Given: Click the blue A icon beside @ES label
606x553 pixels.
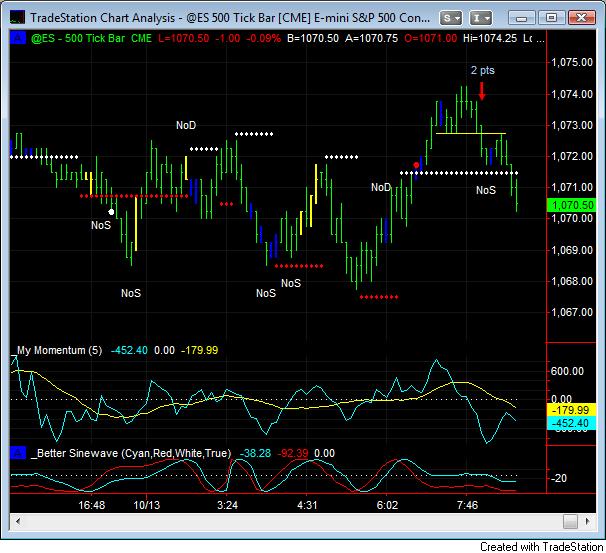Looking at the screenshot, I should click(x=18, y=38).
